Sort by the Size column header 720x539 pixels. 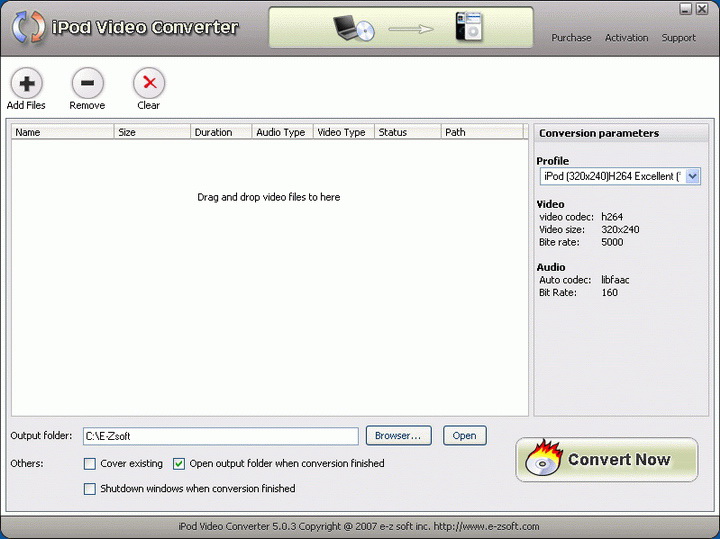[152, 132]
